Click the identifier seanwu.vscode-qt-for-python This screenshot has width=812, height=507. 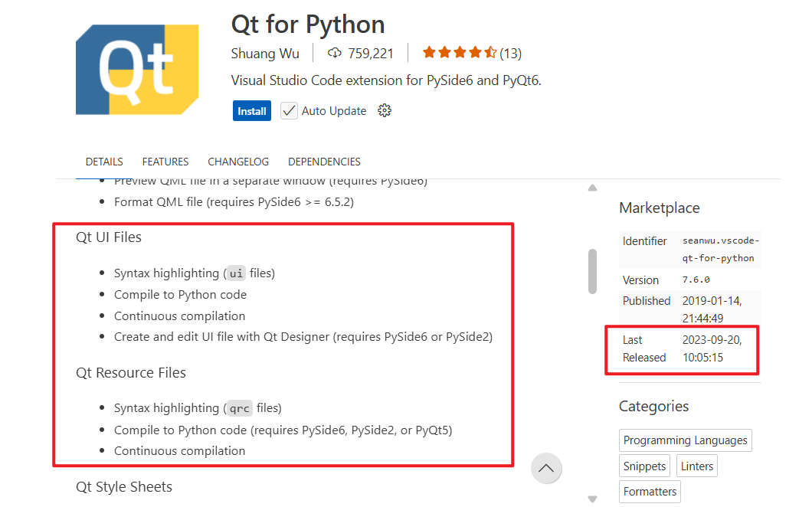[720, 249]
